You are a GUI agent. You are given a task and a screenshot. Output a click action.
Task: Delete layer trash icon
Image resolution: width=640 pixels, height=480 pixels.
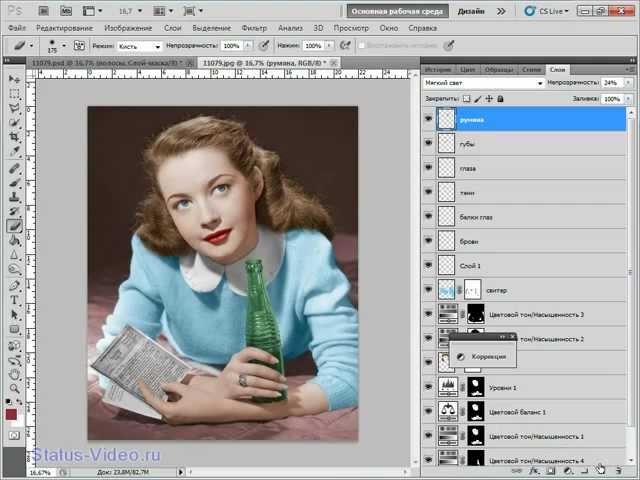[618, 471]
